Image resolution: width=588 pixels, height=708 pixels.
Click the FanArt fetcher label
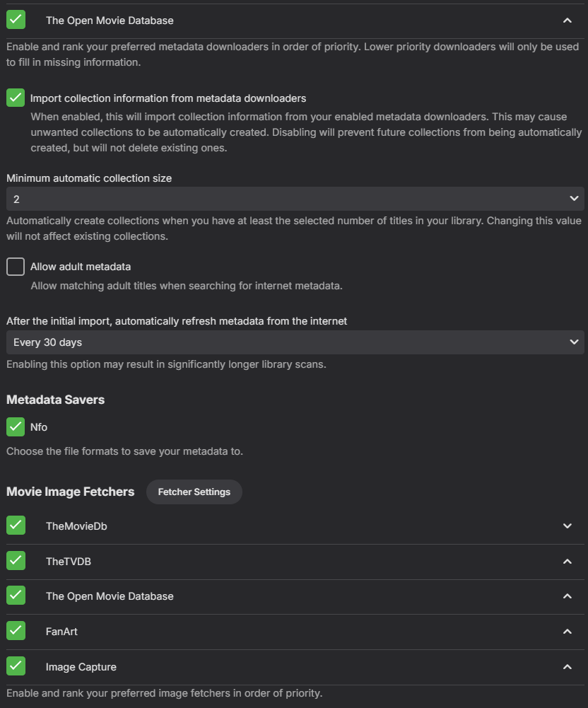click(x=61, y=632)
